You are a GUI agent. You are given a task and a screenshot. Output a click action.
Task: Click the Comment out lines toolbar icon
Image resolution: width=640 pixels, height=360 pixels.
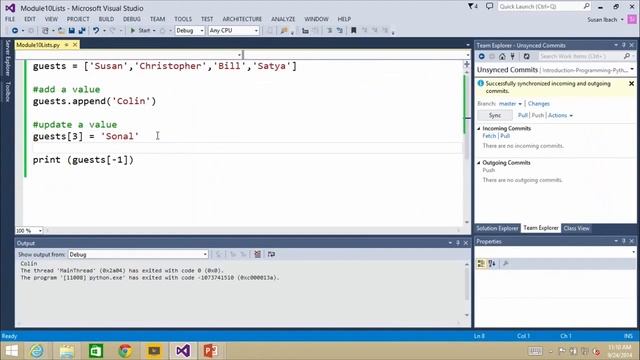point(329,31)
